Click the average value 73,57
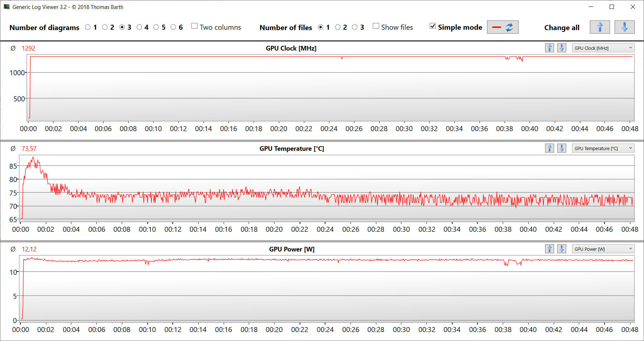This screenshot has height=341, width=644. coord(29,149)
